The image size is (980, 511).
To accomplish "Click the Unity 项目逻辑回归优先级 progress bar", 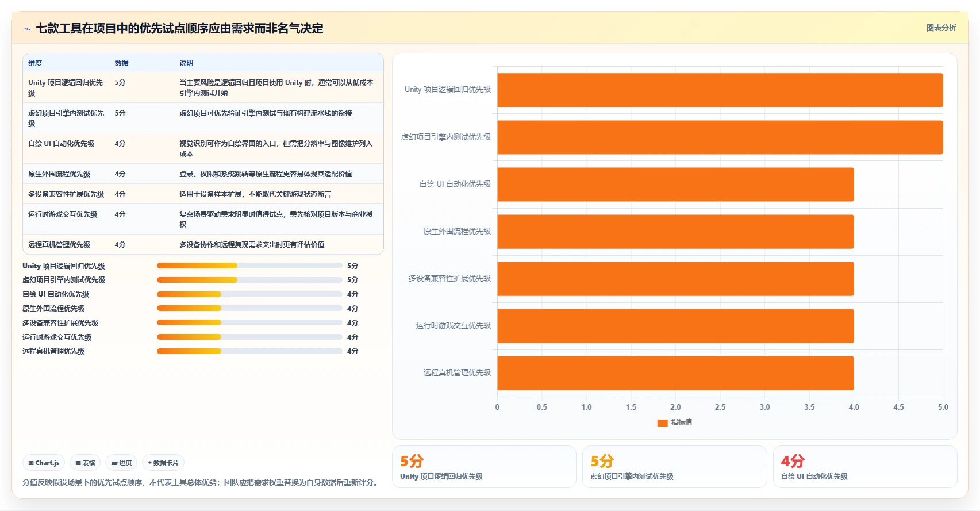I will 249,266.
